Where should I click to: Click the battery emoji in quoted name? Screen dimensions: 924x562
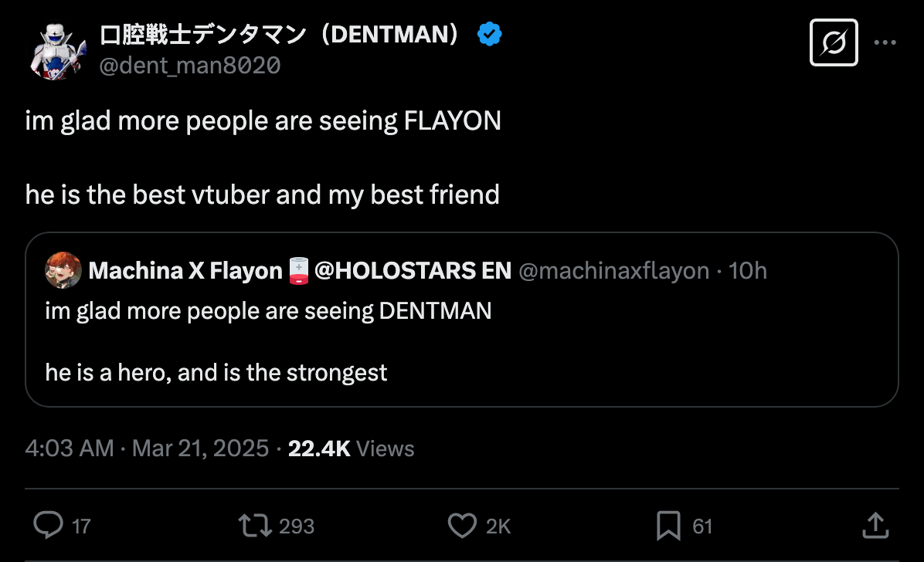click(x=298, y=270)
